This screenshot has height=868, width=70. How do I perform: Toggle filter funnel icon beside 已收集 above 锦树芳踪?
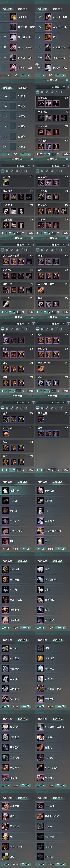point(68,87)
